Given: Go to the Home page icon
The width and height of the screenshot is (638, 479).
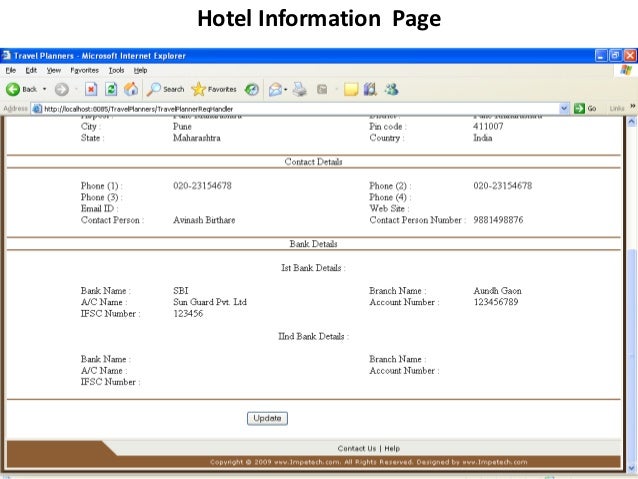Looking at the screenshot, I should 130,89.
